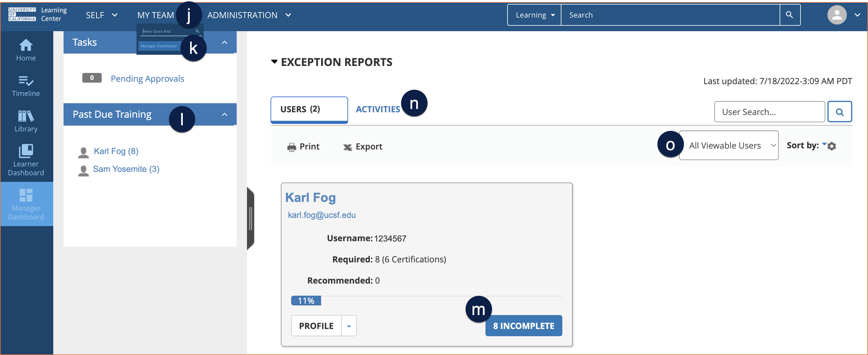Screen dimensions: 868x355
Task: Click the Karl Fog name heading on the card
Action: (x=310, y=198)
